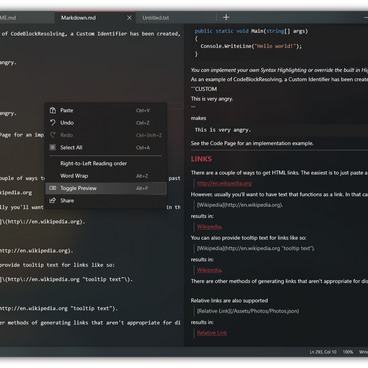Click the Undo arrow icon
368x368 pixels.
pyautogui.click(x=53, y=123)
